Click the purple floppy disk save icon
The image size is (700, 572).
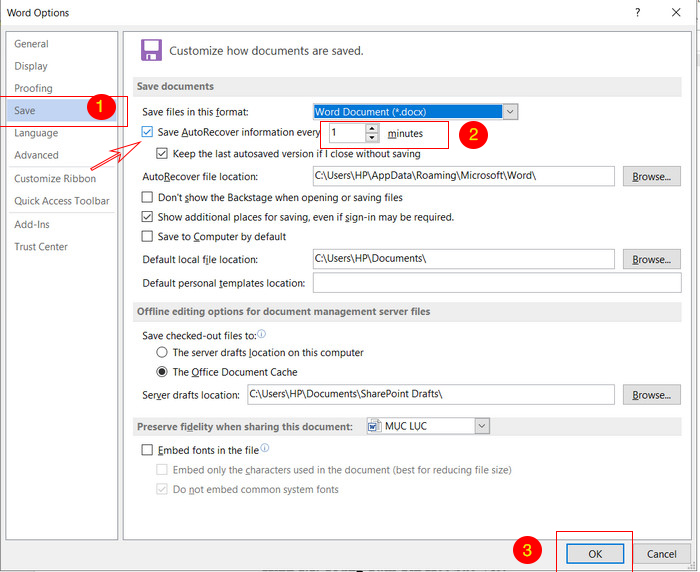(151, 50)
